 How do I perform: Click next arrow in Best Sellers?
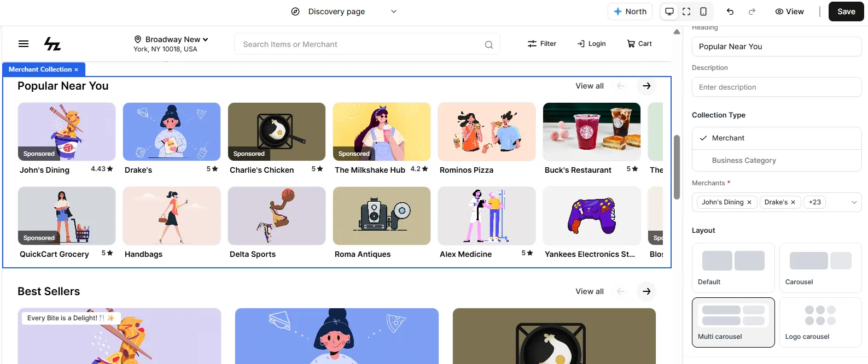646,291
